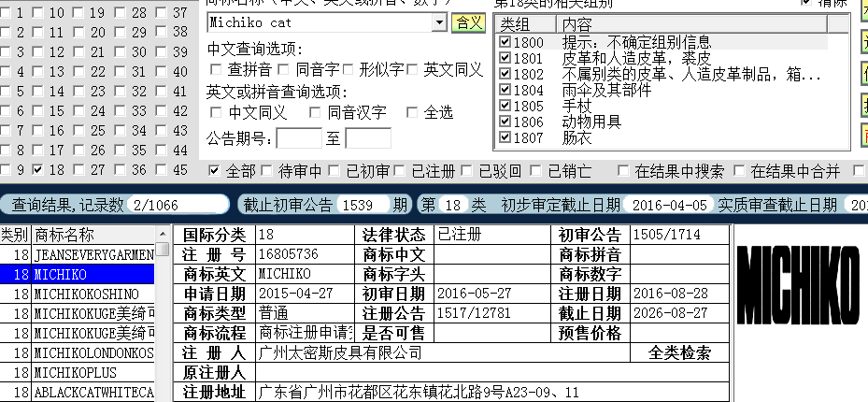
Task: Check the 已初审 status filter
Action: pyautogui.click(x=334, y=171)
